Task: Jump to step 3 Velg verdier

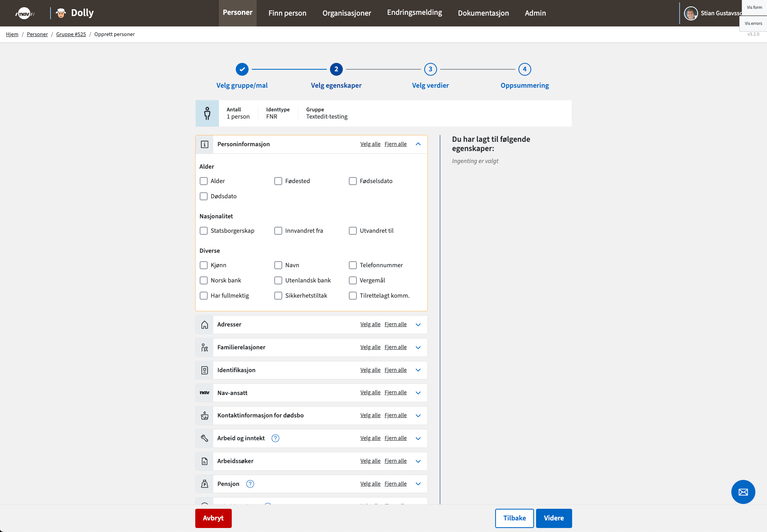Action: pyautogui.click(x=430, y=69)
